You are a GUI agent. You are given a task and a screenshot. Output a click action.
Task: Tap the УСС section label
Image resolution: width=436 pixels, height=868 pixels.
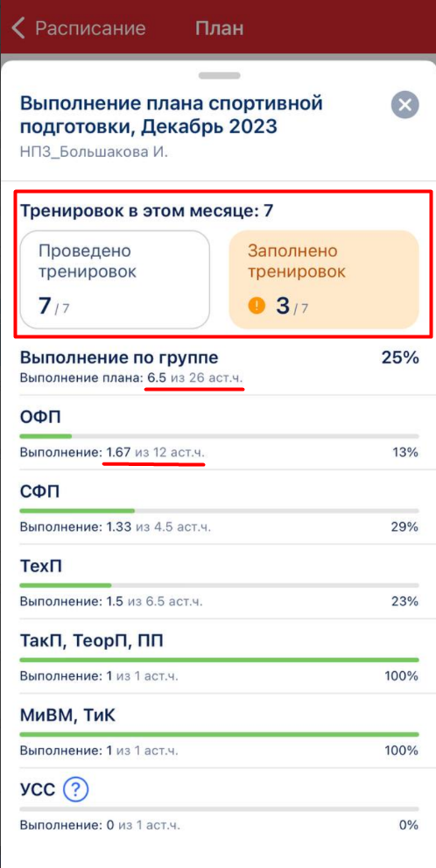[38, 790]
